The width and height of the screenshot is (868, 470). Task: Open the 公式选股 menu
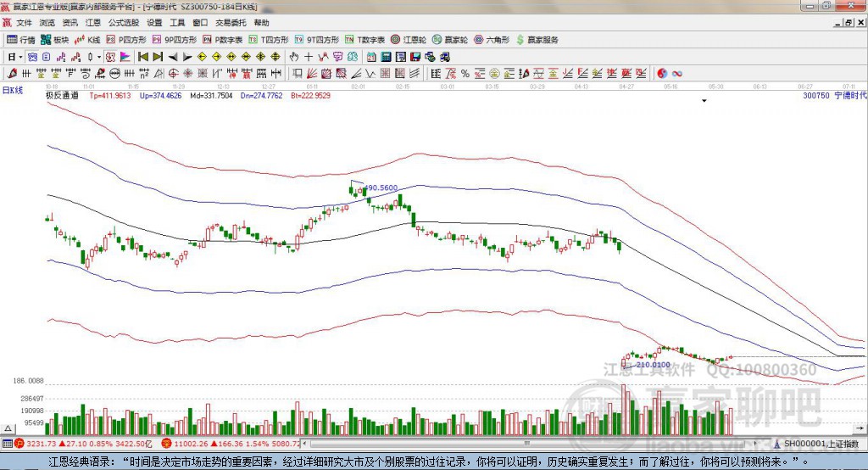click(124, 23)
